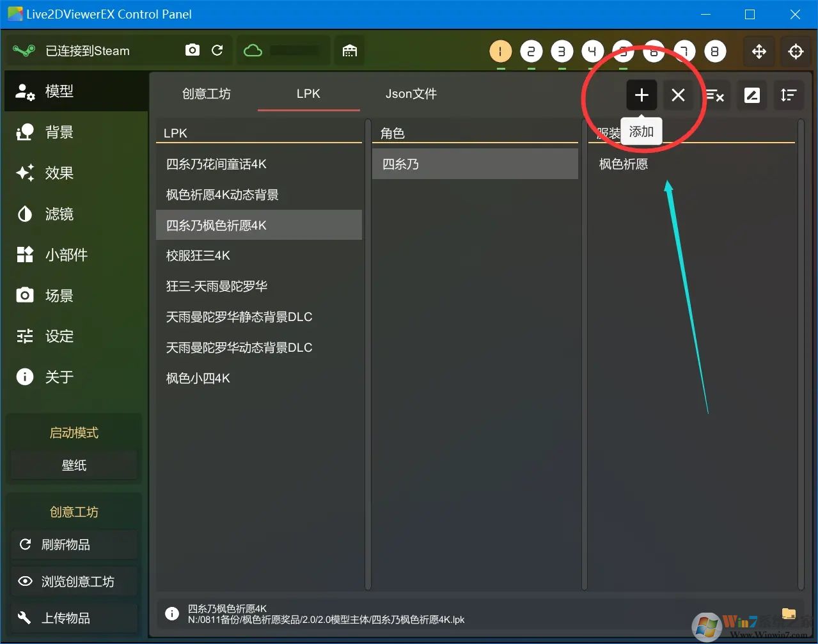This screenshot has width=818, height=644.
Task: Click the folder icon at bottom right
Action: tap(789, 613)
